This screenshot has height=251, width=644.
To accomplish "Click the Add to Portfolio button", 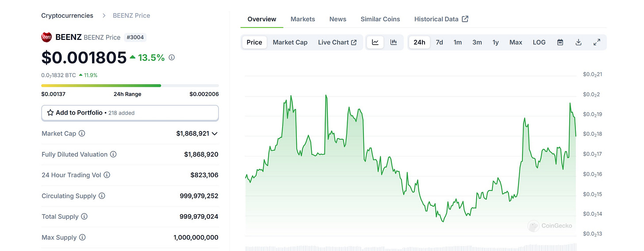I will pos(130,113).
